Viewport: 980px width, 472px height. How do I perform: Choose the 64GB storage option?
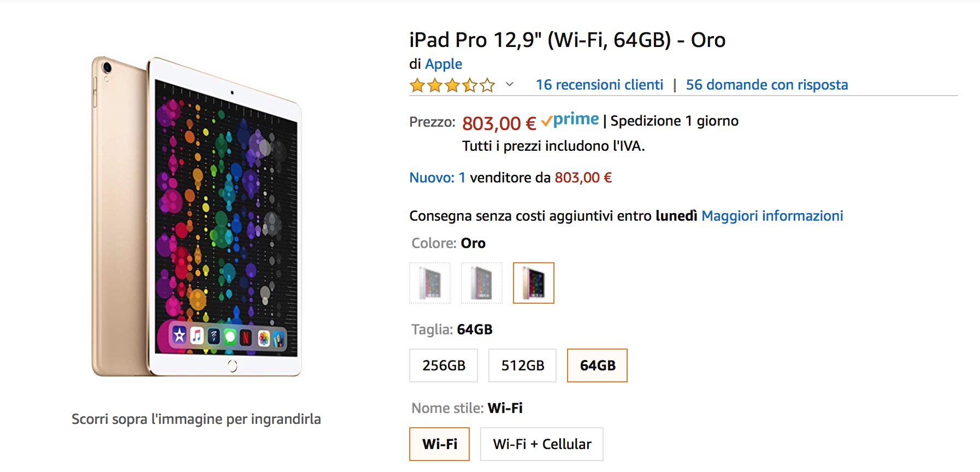click(x=597, y=365)
